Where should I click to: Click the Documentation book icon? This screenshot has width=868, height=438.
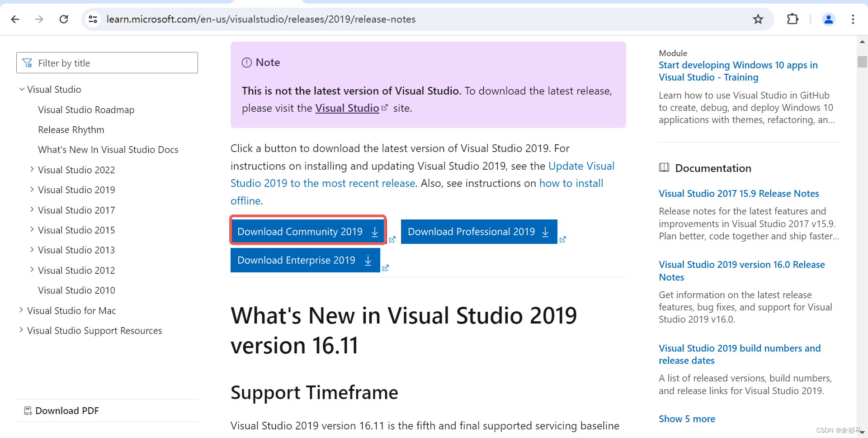coord(664,167)
